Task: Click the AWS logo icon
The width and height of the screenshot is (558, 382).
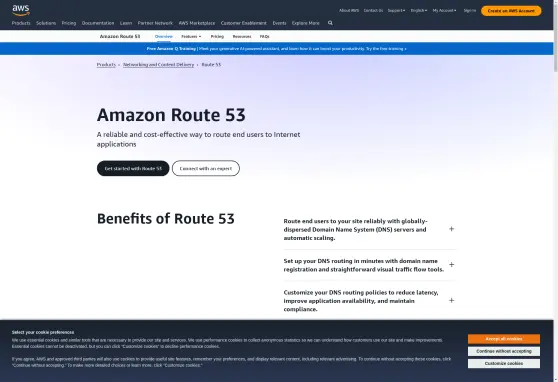Action: [x=21, y=10]
